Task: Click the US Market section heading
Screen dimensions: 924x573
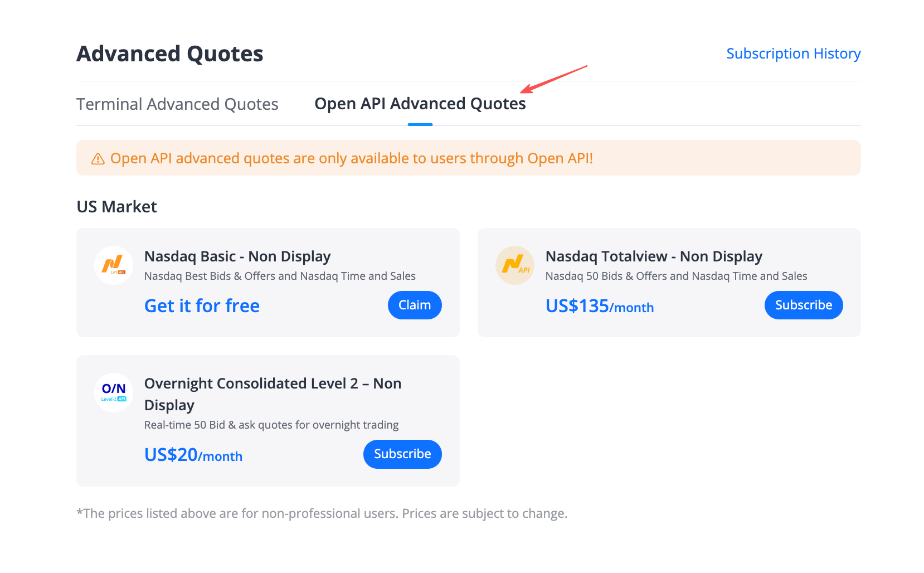Action: click(x=117, y=207)
